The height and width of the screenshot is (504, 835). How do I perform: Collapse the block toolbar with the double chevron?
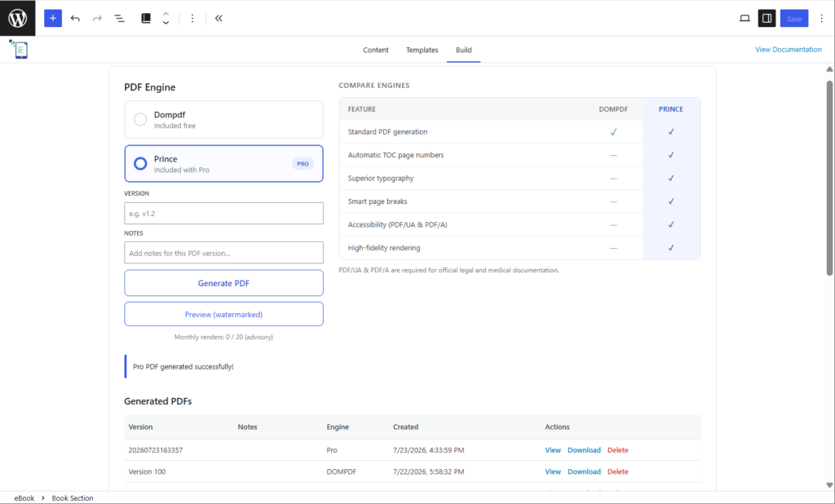coord(219,18)
